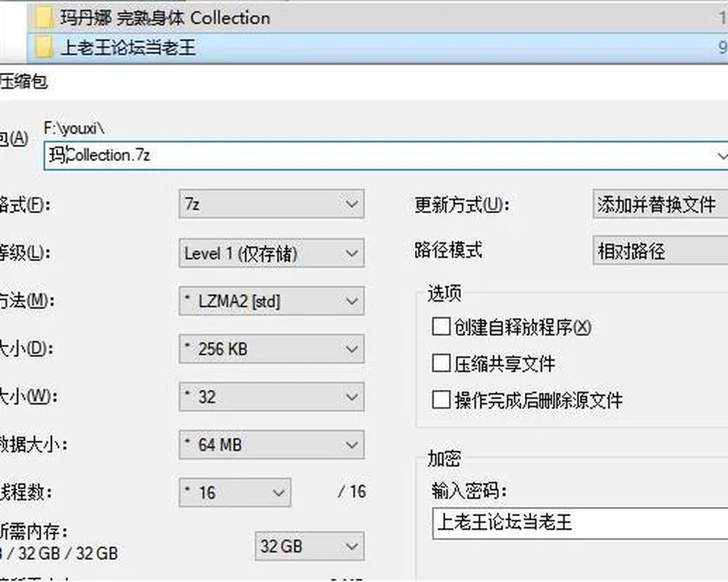
Task: Open the word size 32 dropdown
Action: click(271, 397)
